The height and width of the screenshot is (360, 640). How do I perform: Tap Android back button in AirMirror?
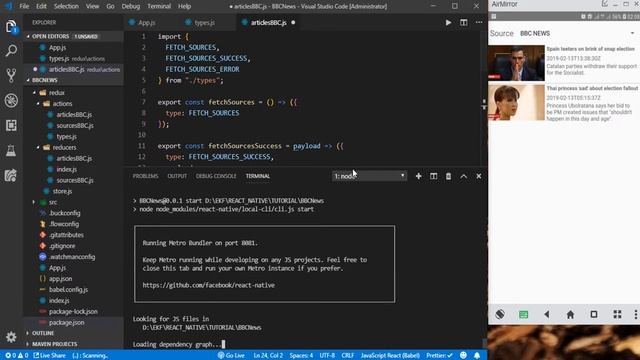click(x=547, y=314)
